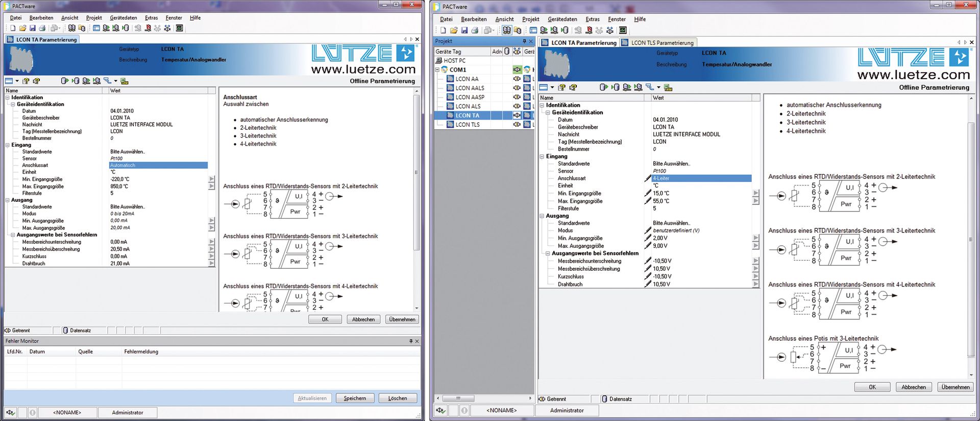Select LCON ALS in the Projekt tree
The width and height of the screenshot is (980, 421).
click(x=468, y=106)
